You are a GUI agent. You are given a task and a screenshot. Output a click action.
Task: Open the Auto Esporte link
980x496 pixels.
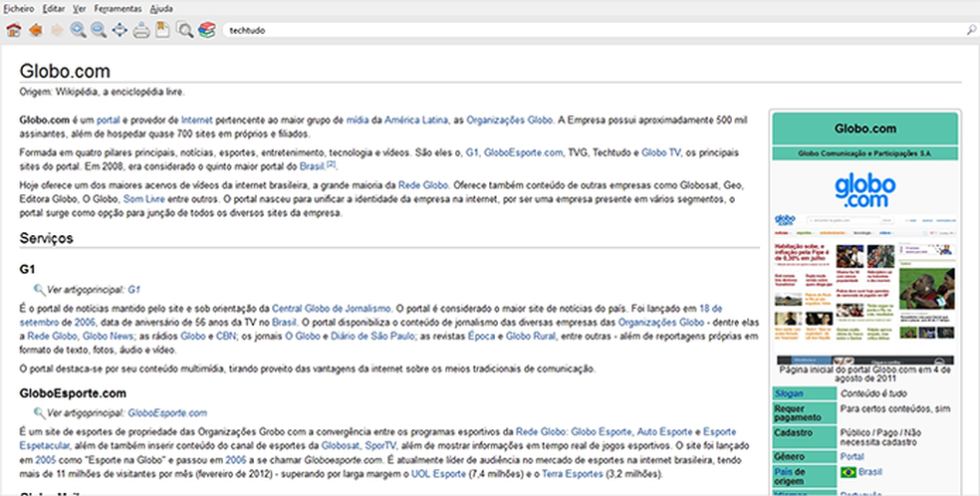pos(665,431)
